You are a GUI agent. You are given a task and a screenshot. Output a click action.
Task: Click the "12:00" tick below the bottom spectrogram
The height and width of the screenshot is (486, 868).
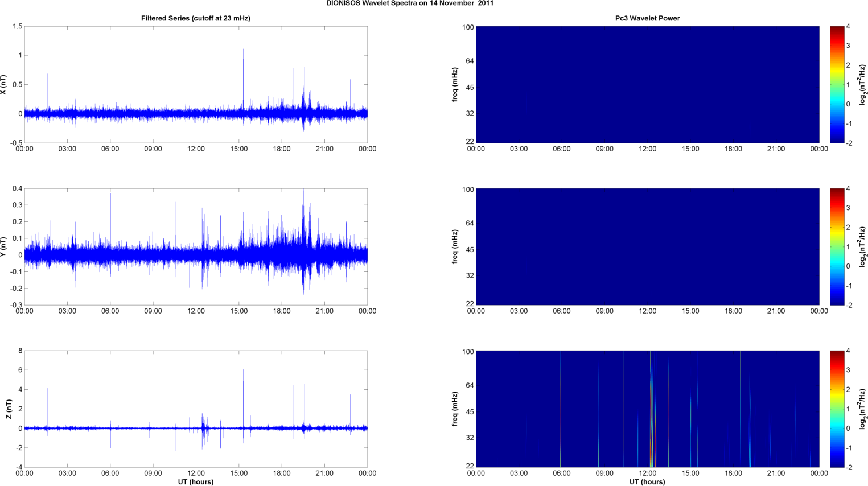(647, 473)
